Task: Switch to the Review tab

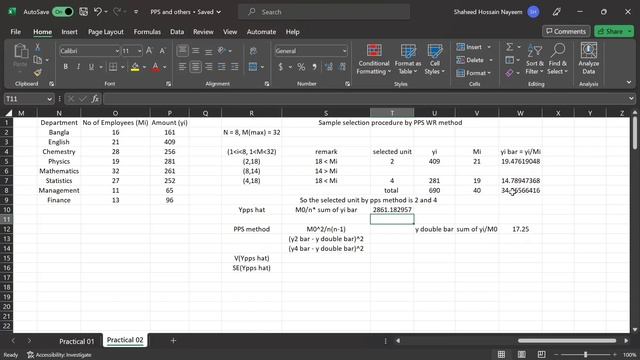Action: point(203,31)
